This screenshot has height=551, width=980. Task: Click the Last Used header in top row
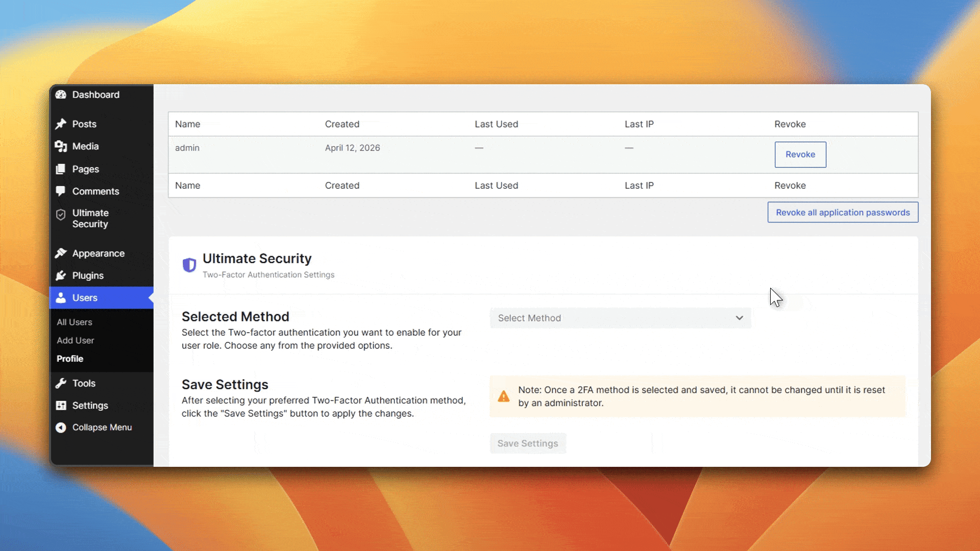point(496,124)
